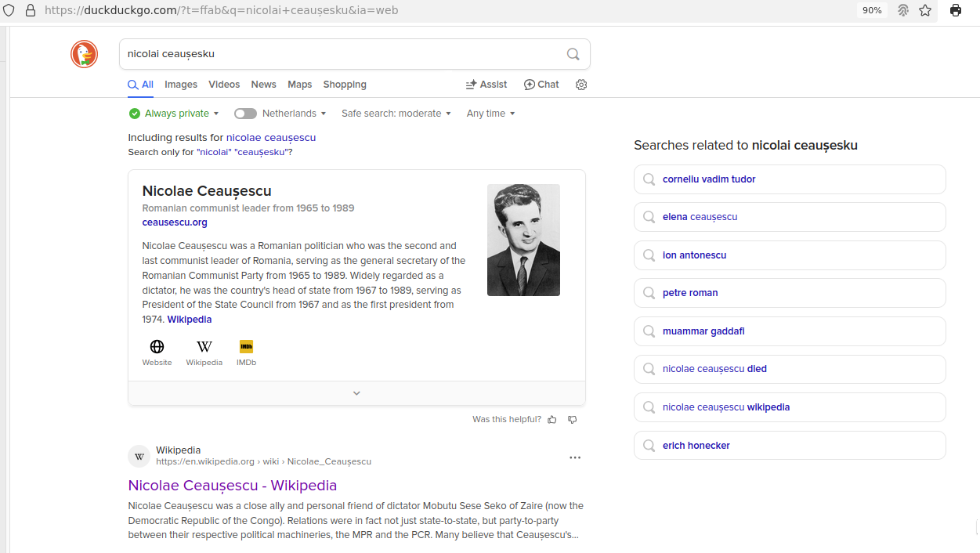Screen dimensions: 980x553
Task: Click the Nicolae Ceaușescu card heading
Action: coord(207,191)
